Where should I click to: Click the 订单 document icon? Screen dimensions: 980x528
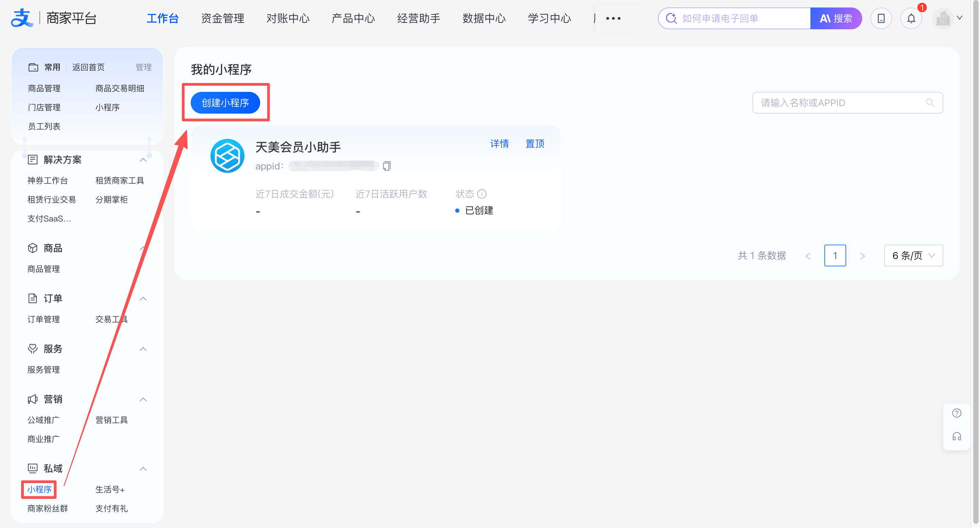pos(33,298)
